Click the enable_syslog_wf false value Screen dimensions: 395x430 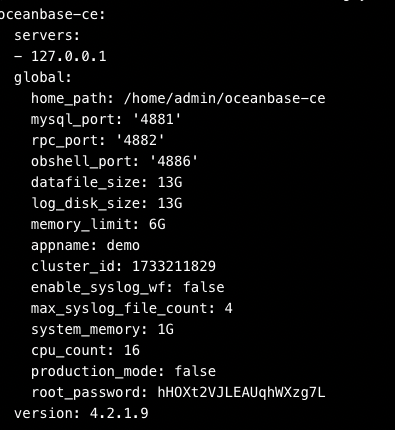pos(204,287)
